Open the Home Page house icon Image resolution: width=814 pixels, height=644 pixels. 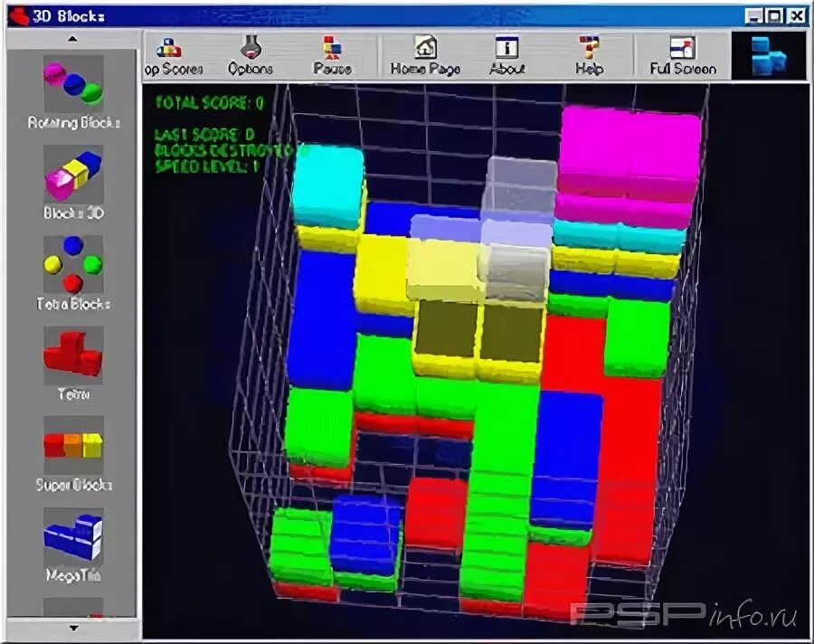(425, 47)
